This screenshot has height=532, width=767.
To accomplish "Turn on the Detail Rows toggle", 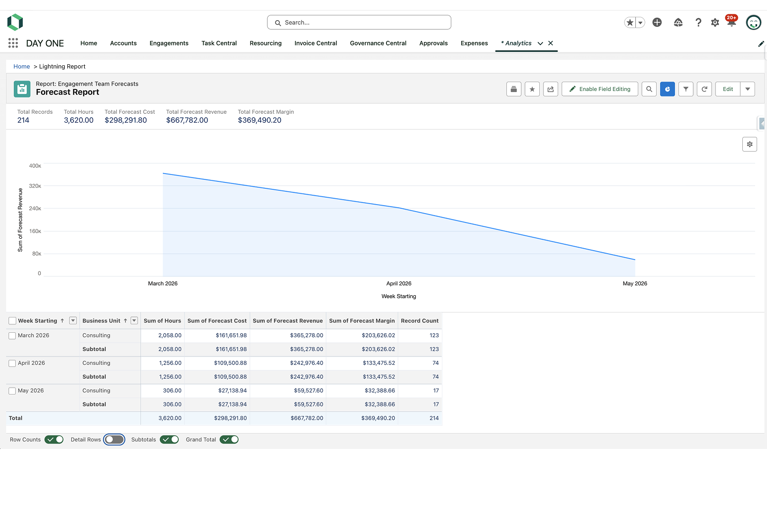I will tap(114, 440).
